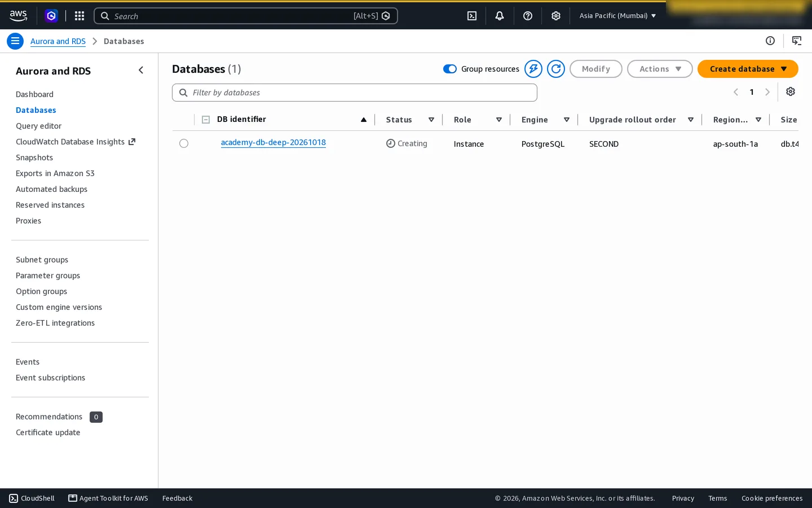Open Zero-ETL integrations
Image resolution: width=812 pixels, height=508 pixels.
[55, 323]
